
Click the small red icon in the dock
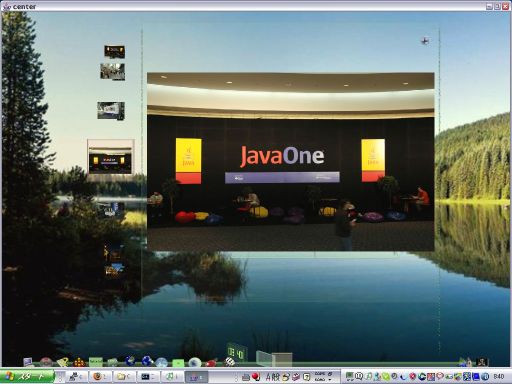211,363
